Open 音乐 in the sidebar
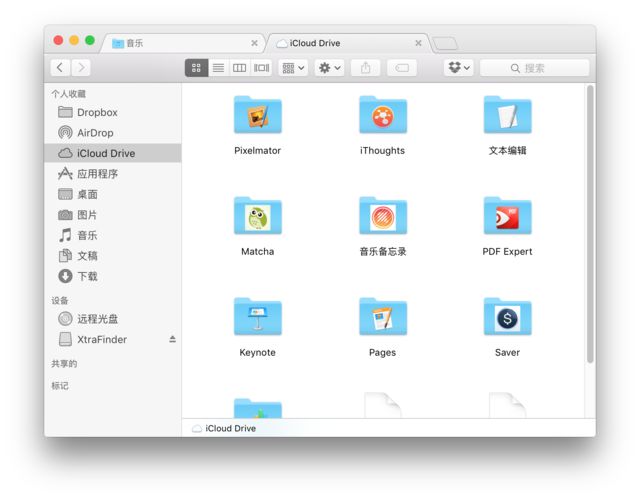 (113, 235)
